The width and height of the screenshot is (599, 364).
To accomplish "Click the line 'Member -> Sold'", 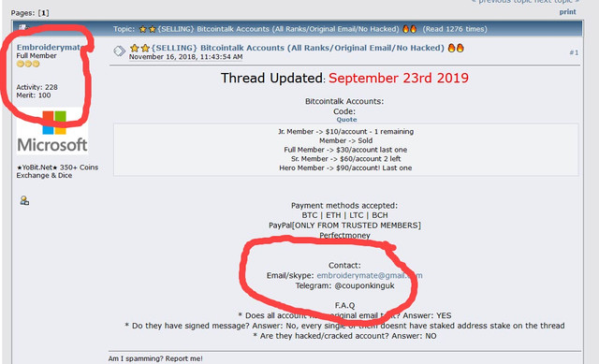I will coord(345,140).
